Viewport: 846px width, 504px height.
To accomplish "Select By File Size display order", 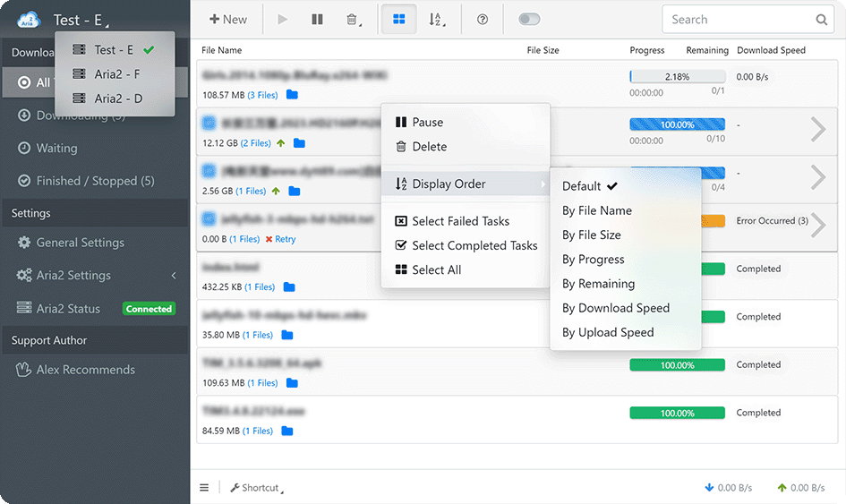I will 591,235.
